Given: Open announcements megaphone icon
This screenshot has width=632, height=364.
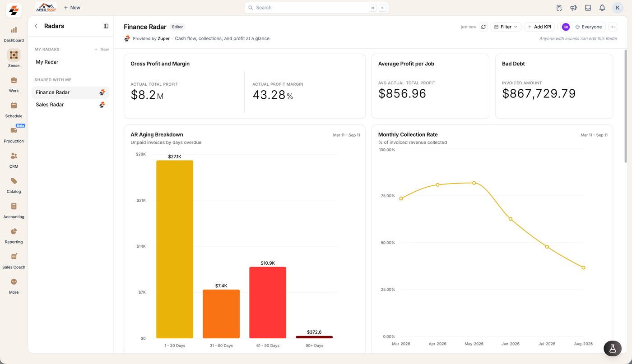Looking at the screenshot, I should point(573,8).
